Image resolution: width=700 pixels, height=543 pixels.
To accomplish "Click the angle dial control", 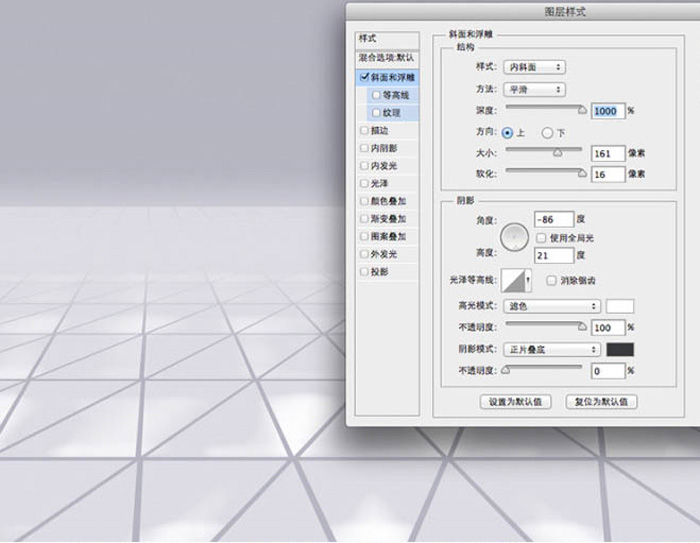I will (x=514, y=236).
